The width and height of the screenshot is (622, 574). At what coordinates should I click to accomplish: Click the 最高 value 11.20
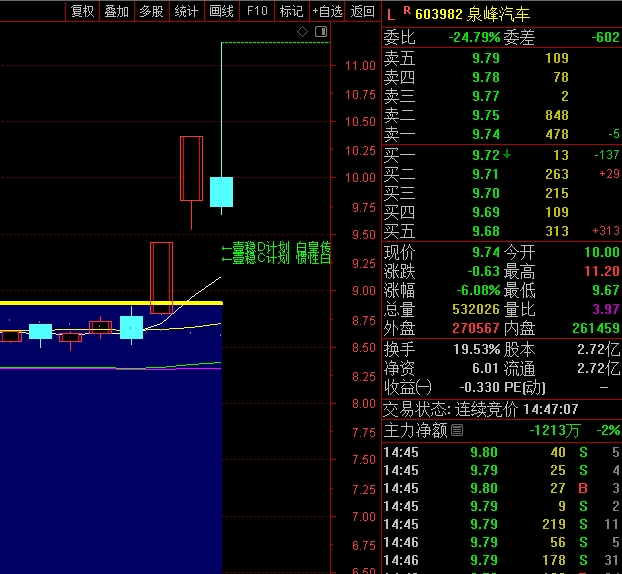click(602, 271)
